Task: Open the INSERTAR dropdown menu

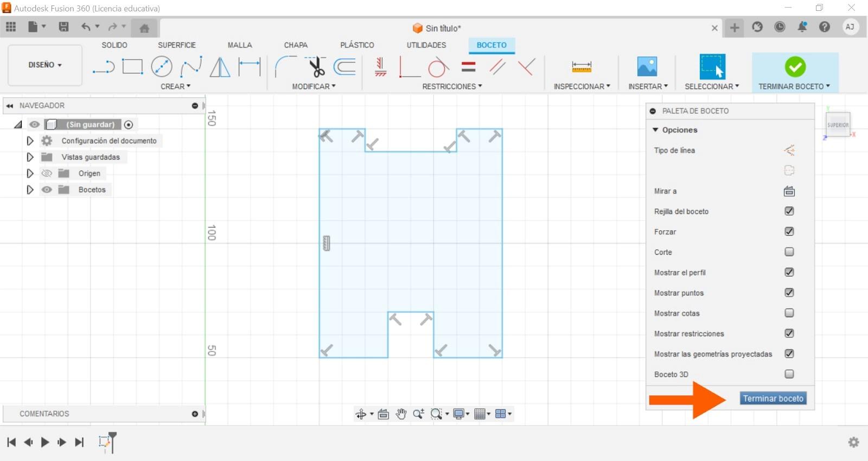Action: 648,86
